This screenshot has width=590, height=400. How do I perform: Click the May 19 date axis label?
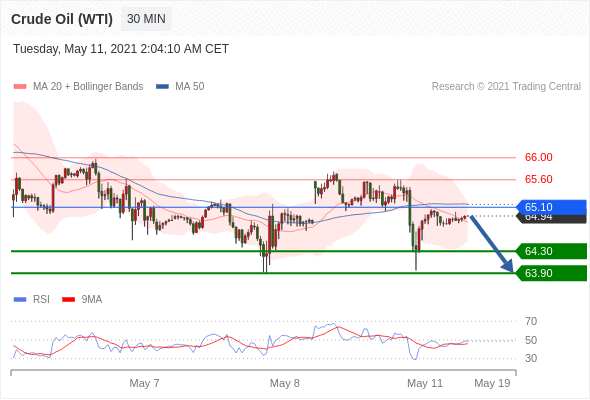(x=492, y=383)
